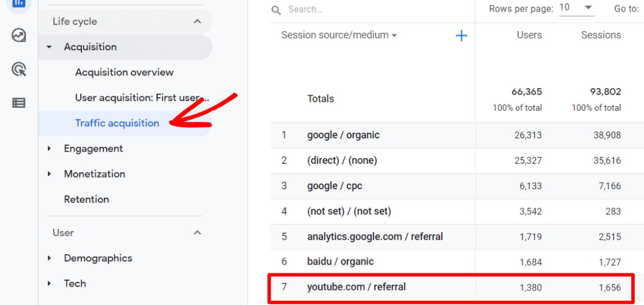Expand the Demographics menu group

pyautogui.click(x=49, y=258)
